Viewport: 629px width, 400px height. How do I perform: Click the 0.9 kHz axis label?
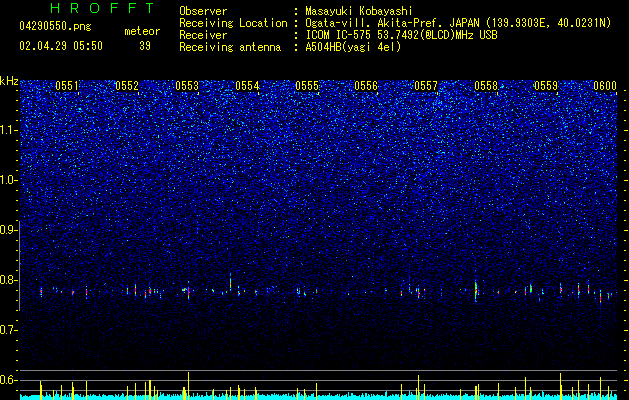pyautogui.click(x=9, y=230)
